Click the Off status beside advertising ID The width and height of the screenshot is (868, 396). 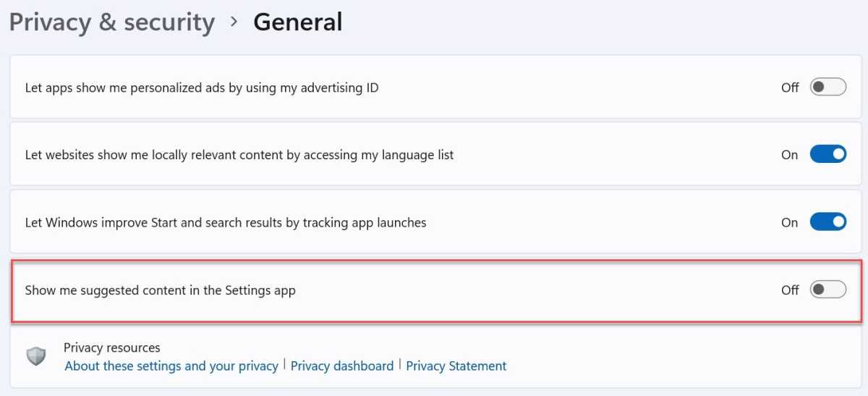click(x=790, y=88)
